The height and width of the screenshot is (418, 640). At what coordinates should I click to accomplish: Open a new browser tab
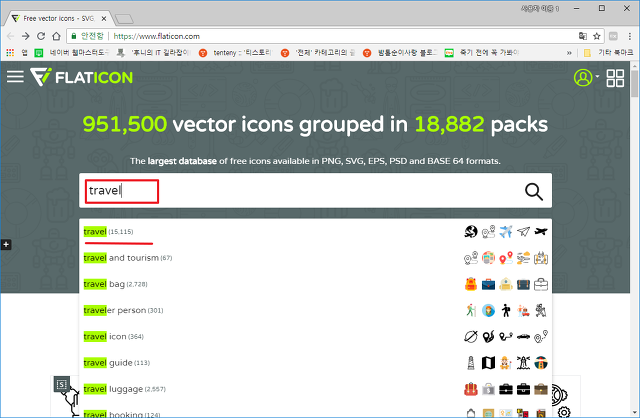[x=124, y=19]
